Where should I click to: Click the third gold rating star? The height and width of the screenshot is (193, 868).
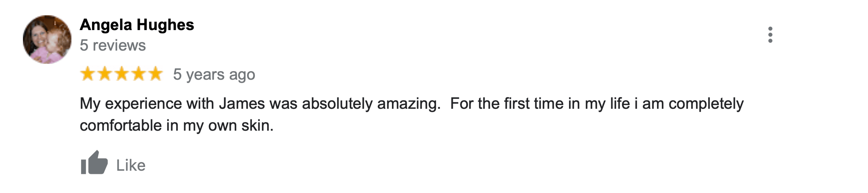coord(122,74)
